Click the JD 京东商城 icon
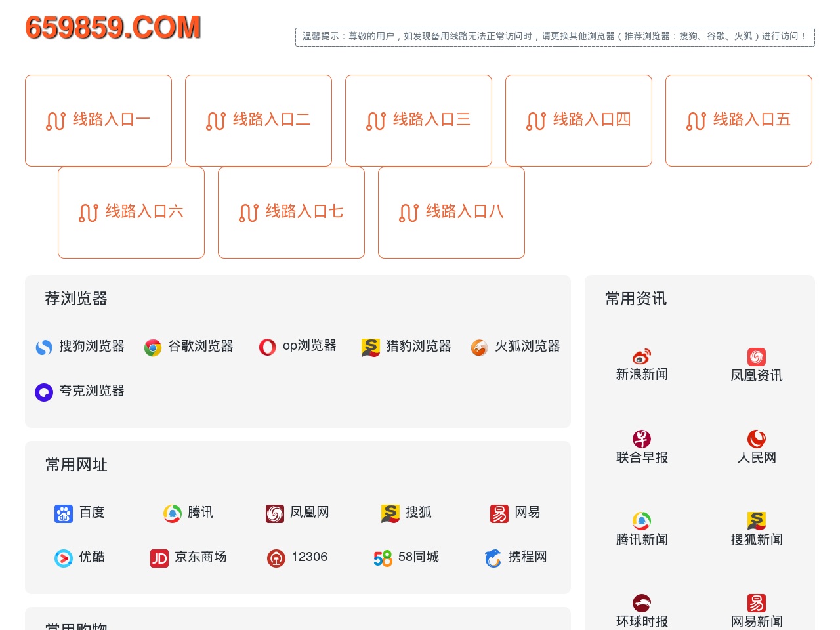This screenshot has width=840, height=630. [x=159, y=558]
